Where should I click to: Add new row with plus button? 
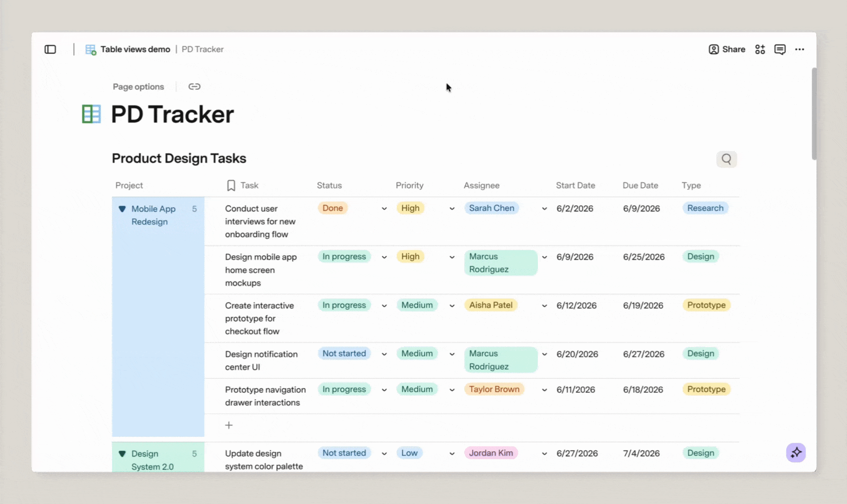point(229,425)
